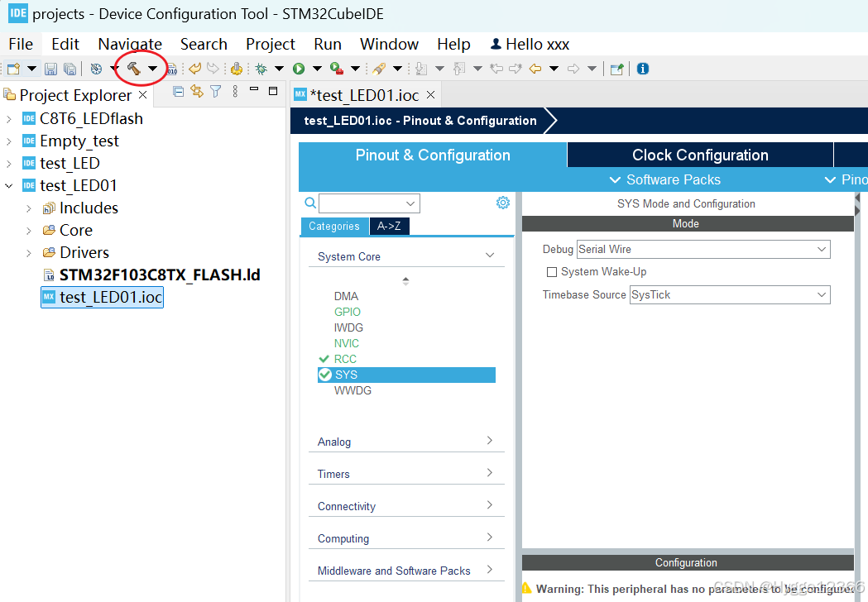Screen dimensions: 868x602
Task: Click the grey Forward navigation arrow
Action: tap(573, 69)
